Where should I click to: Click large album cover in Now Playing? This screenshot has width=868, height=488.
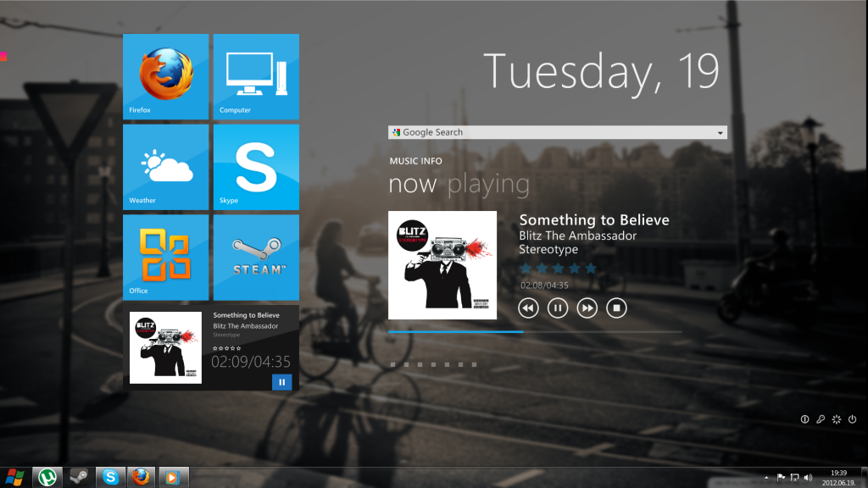coord(442,265)
